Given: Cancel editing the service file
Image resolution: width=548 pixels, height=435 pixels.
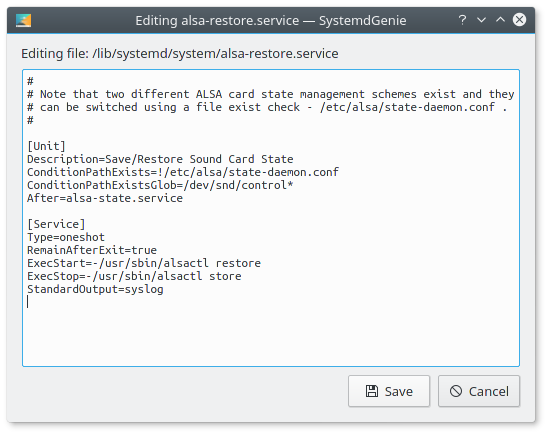Looking at the screenshot, I should click(479, 391).
